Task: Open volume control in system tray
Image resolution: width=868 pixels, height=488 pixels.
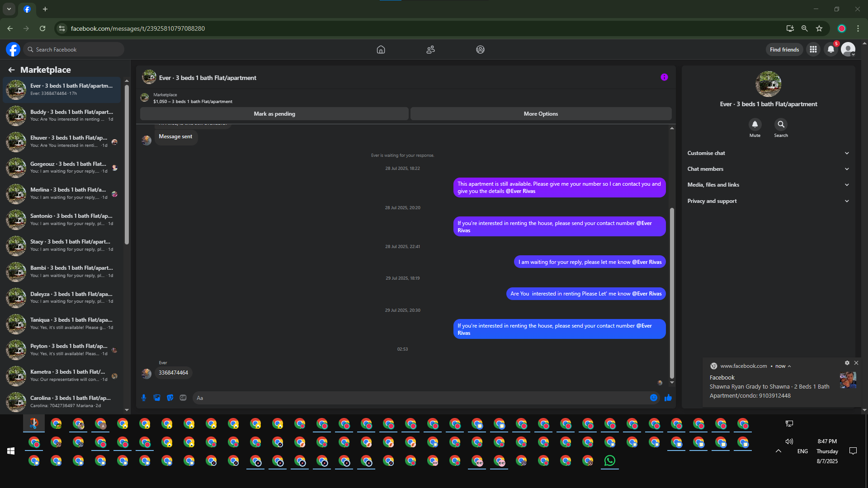Action: click(789, 441)
